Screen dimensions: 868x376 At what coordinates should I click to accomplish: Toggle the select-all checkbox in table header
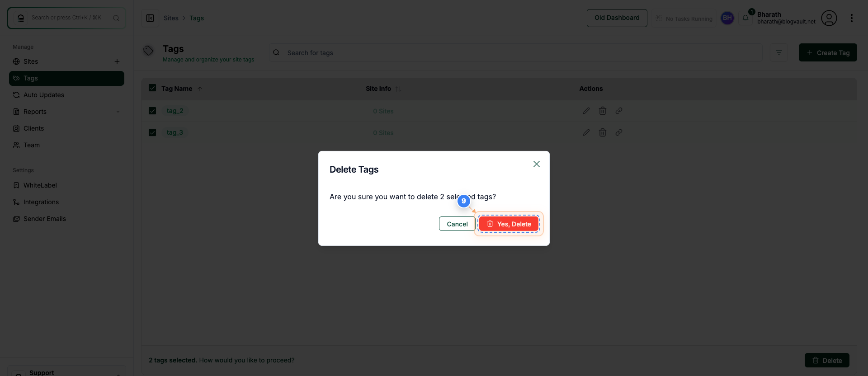152,88
